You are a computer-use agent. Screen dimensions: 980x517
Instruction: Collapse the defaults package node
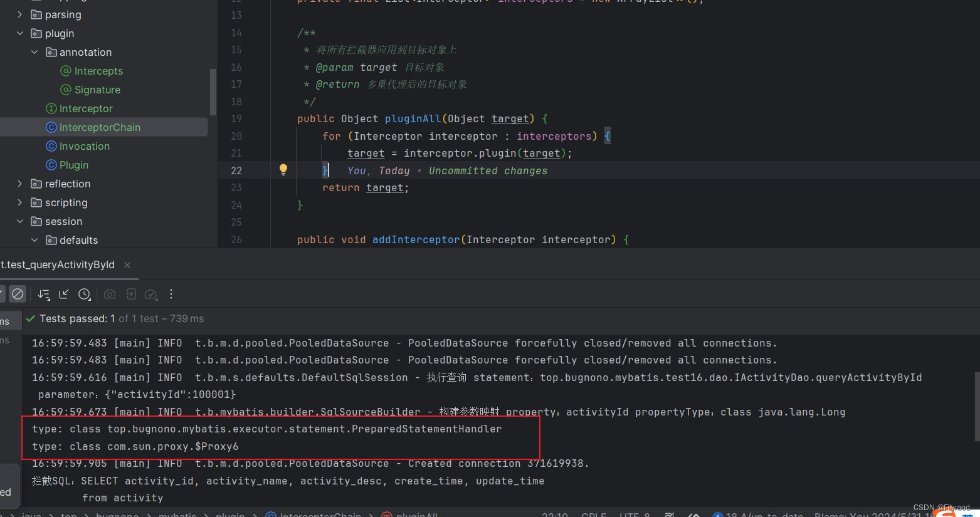34,240
